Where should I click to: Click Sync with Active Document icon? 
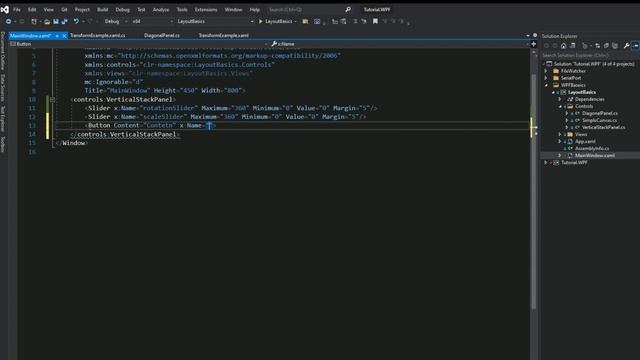coord(598,46)
